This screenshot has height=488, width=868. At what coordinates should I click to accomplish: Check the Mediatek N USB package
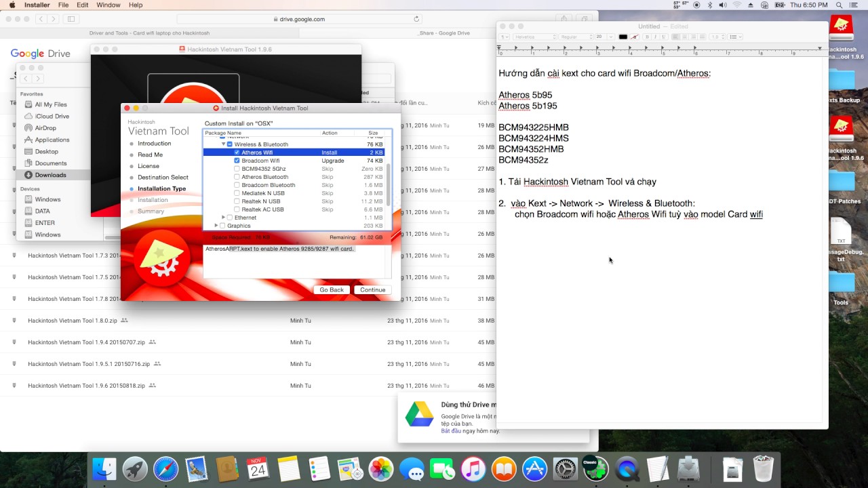tap(237, 193)
